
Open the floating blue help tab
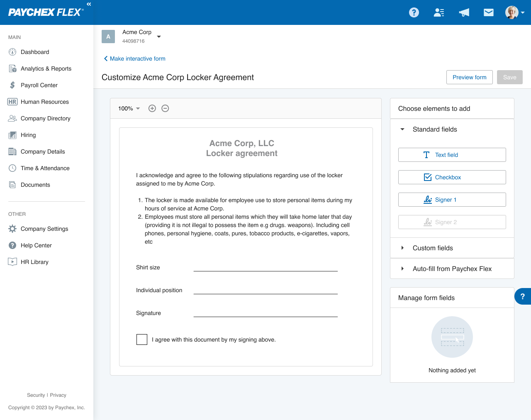click(x=523, y=296)
